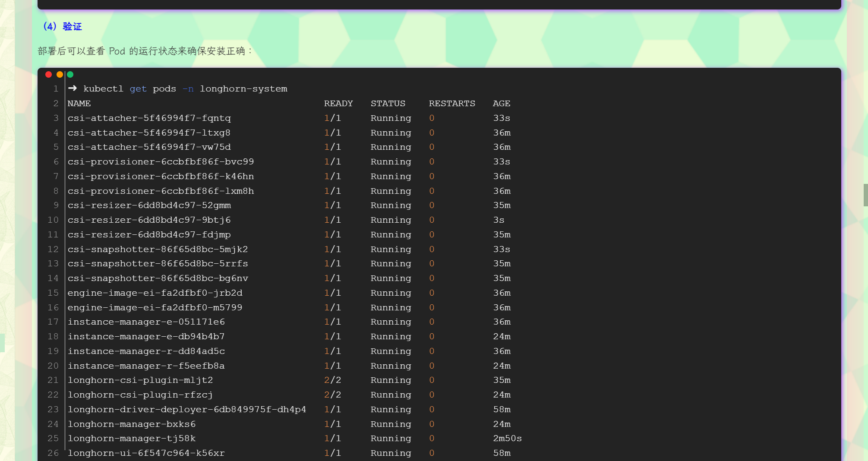Click the NAME column header
This screenshot has width=868, height=461.
79,104
